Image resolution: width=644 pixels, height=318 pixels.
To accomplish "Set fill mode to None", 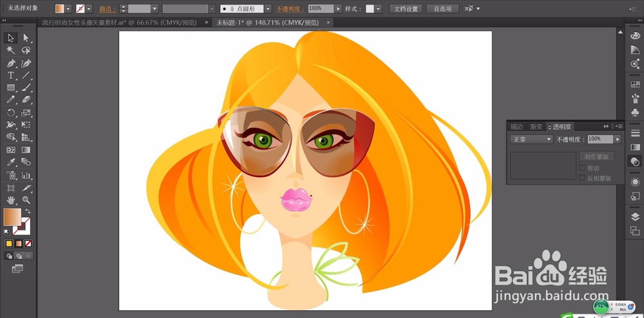I will click(x=28, y=244).
